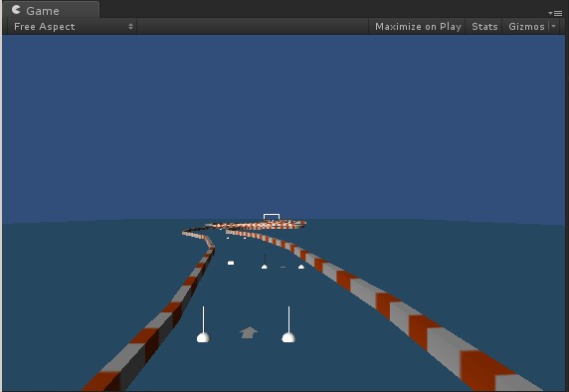Screen dimensions: 569x392
Task: Click the small white block on track
Action: [231, 263]
